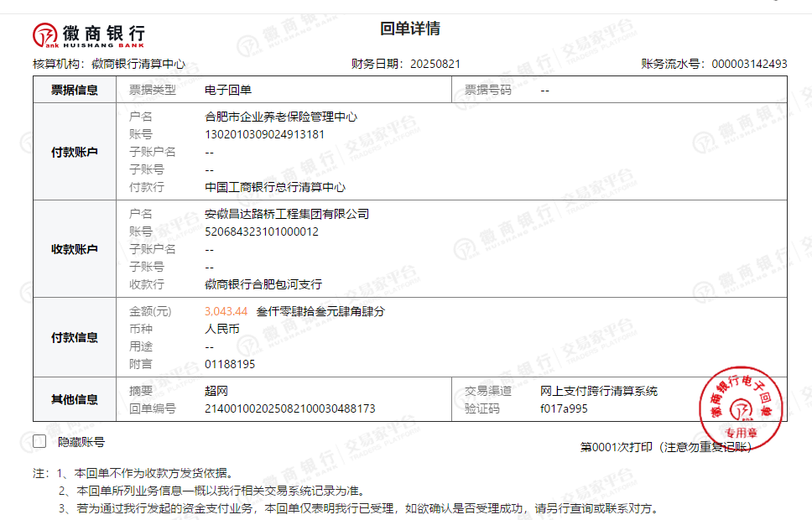Viewport: 812px width, 520px height.
Task: Click the remark value 01188195
Action: point(230,364)
